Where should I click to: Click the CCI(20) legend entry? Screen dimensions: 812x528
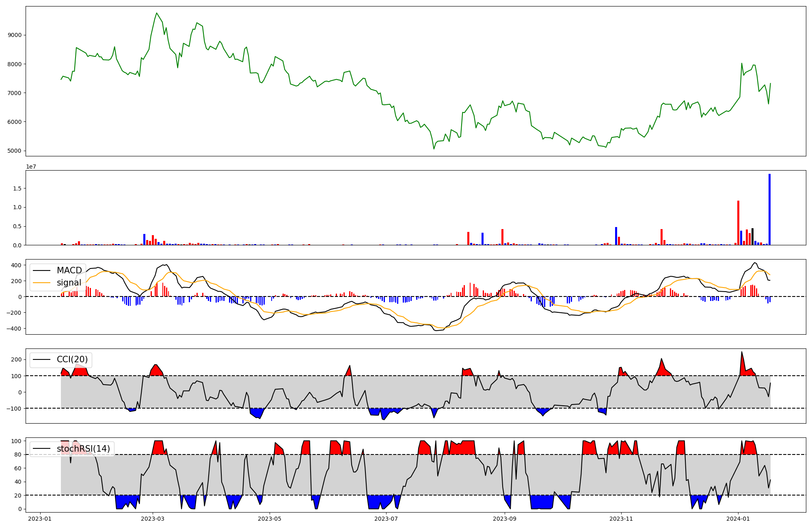click(x=72, y=359)
